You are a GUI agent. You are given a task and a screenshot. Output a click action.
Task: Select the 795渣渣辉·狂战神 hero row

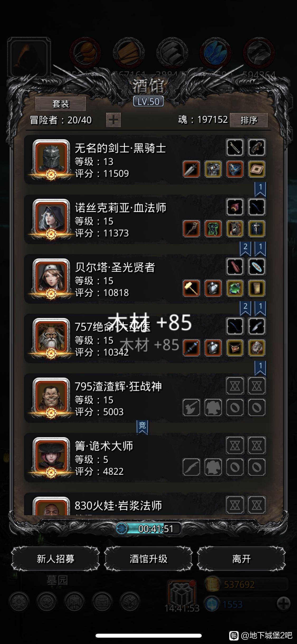click(x=145, y=398)
